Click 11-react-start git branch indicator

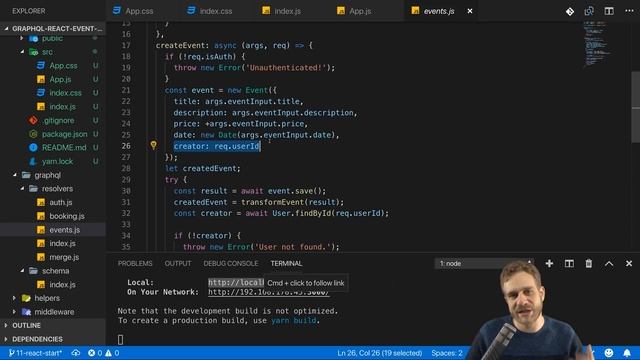(x=36, y=353)
